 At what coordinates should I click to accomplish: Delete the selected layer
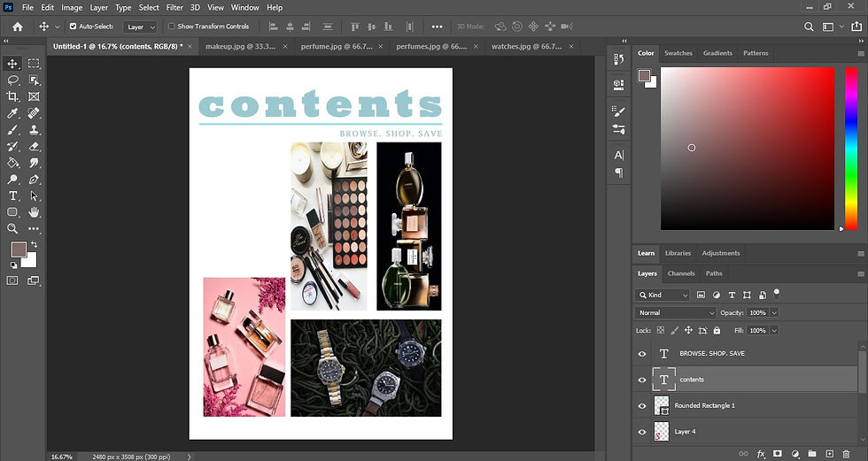coord(846,454)
